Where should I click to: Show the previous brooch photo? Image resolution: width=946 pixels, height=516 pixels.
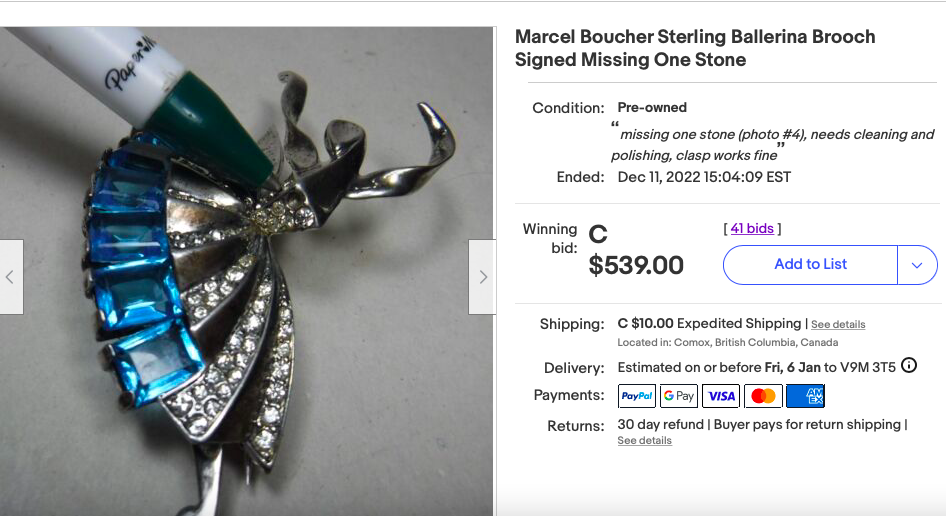point(11,277)
